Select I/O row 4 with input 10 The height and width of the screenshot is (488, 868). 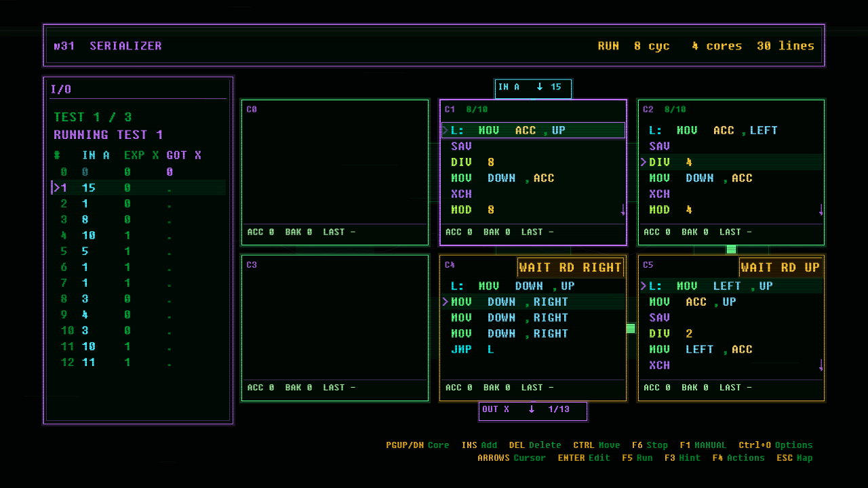[138, 236]
